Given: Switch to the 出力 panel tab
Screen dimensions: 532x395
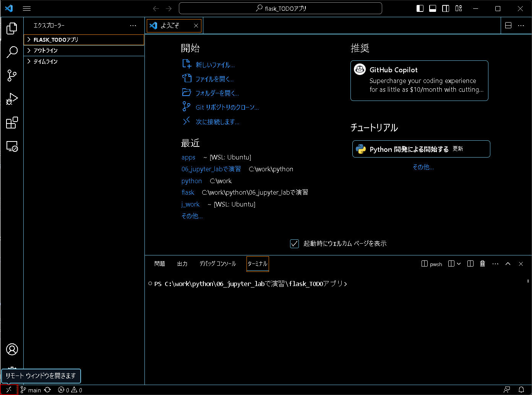Looking at the screenshot, I should pos(182,264).
